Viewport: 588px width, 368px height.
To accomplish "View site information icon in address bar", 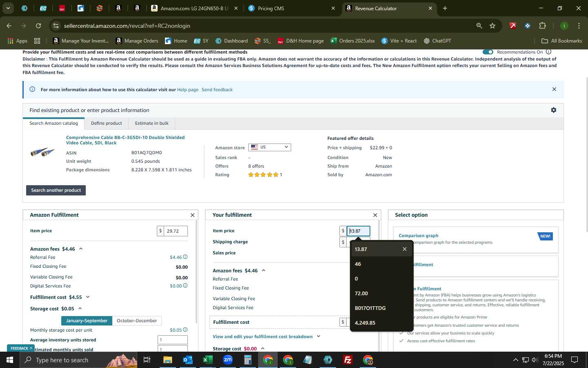I will (56, 26).
